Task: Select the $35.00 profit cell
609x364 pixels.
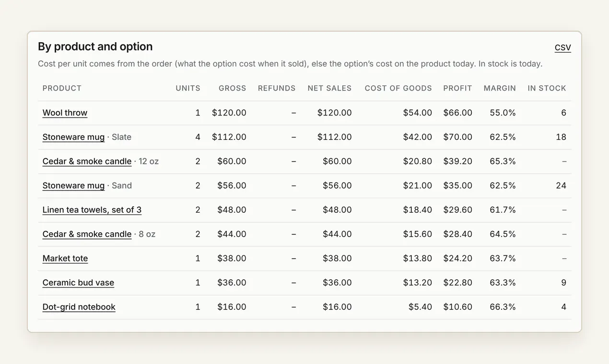Action: click(x=458, y=186)
